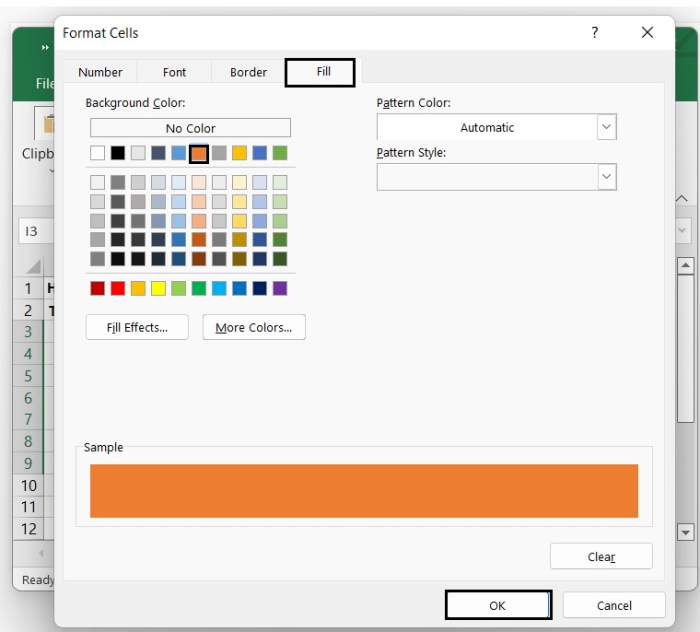The image size is (700, 632).
Task: Pick the white swatch in top theme row
Action: [x=97, y=153]
